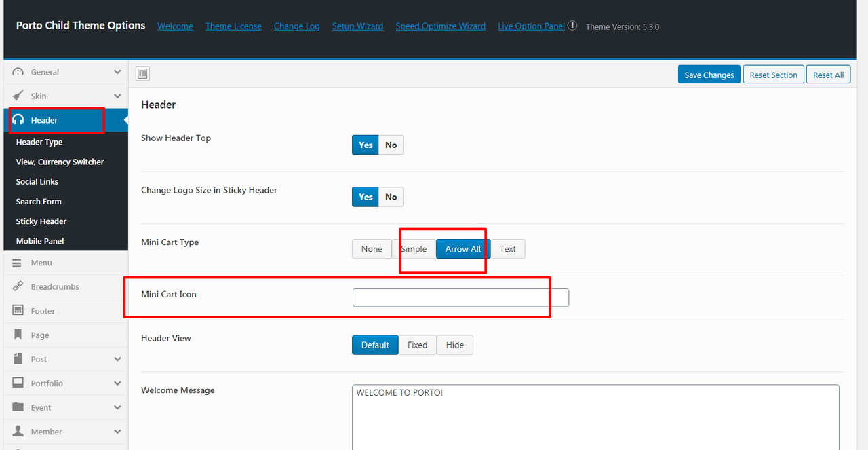
Task: Click the Theme Version: 5.3.0 text
Action: (623, 26)
